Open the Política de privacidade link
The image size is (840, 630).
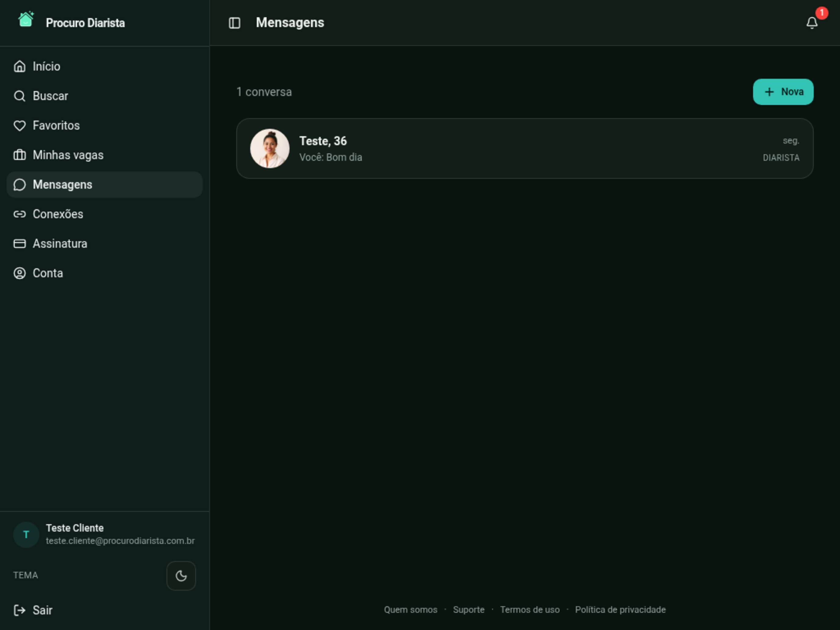click(x=620, y=610)
